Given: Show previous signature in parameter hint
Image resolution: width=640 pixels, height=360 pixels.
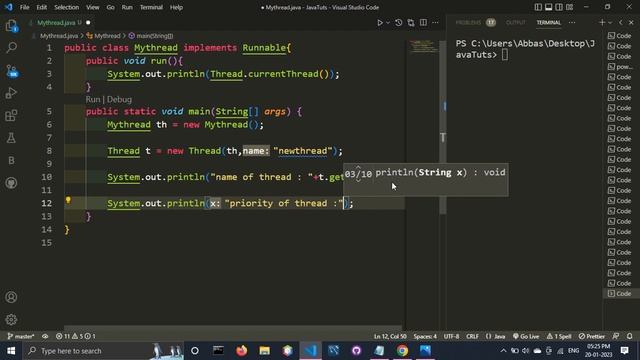Looking at the screenshot, I should [x=358, y=167].
